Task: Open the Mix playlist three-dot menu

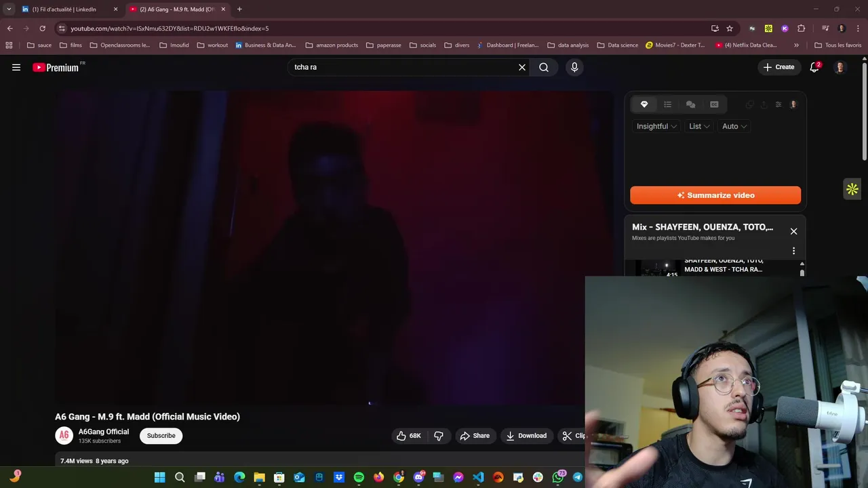Action: (x=793, y=251)
